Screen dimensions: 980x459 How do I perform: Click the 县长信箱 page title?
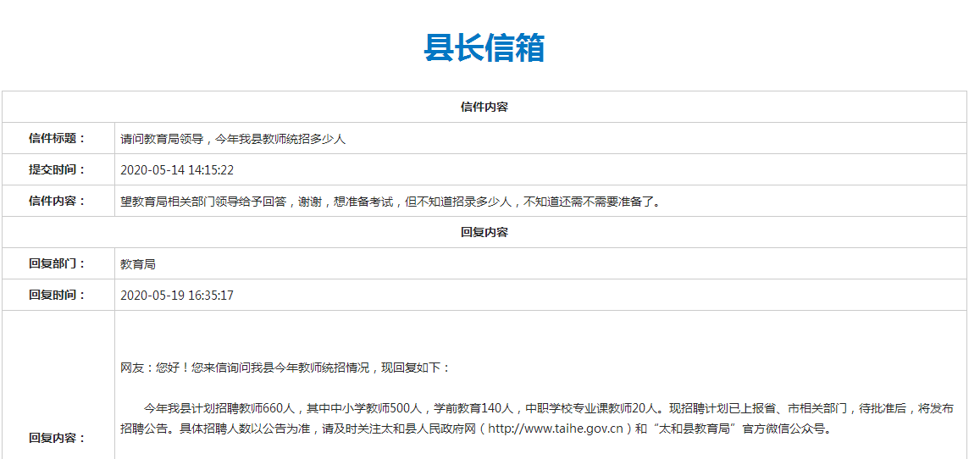point(484,48)
